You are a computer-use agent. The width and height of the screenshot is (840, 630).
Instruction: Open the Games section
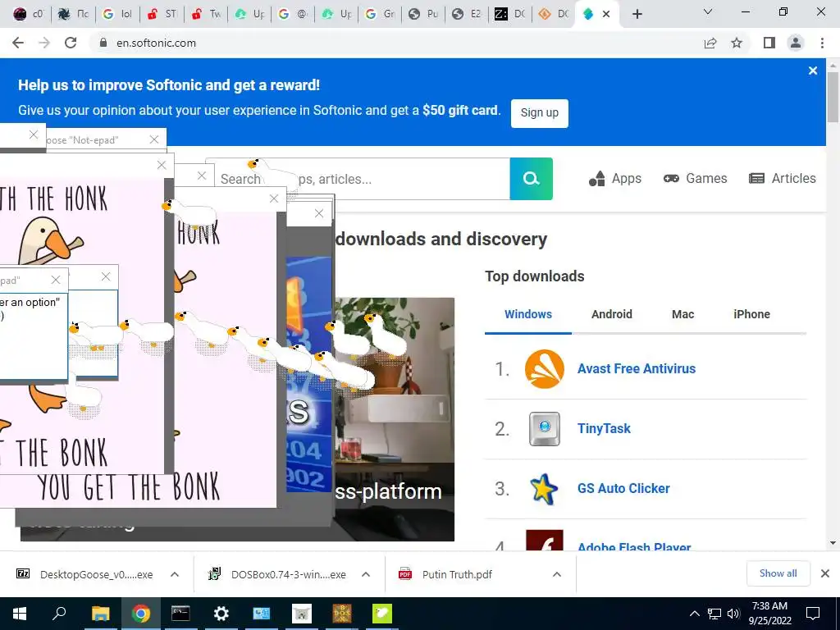coord(695,178)
